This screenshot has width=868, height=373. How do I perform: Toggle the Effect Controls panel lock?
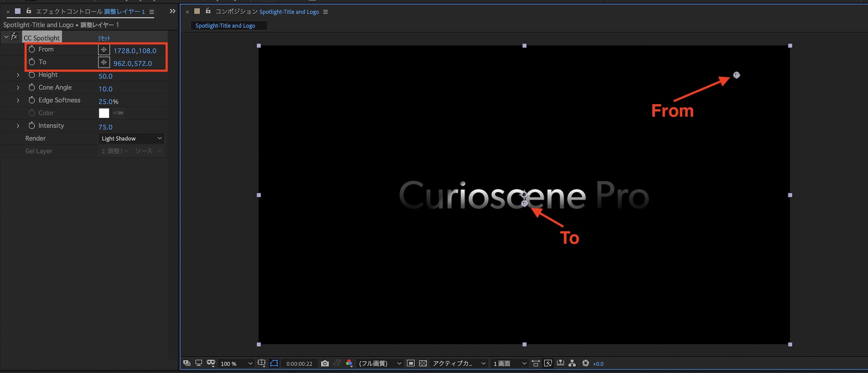[x=29, y=11]
